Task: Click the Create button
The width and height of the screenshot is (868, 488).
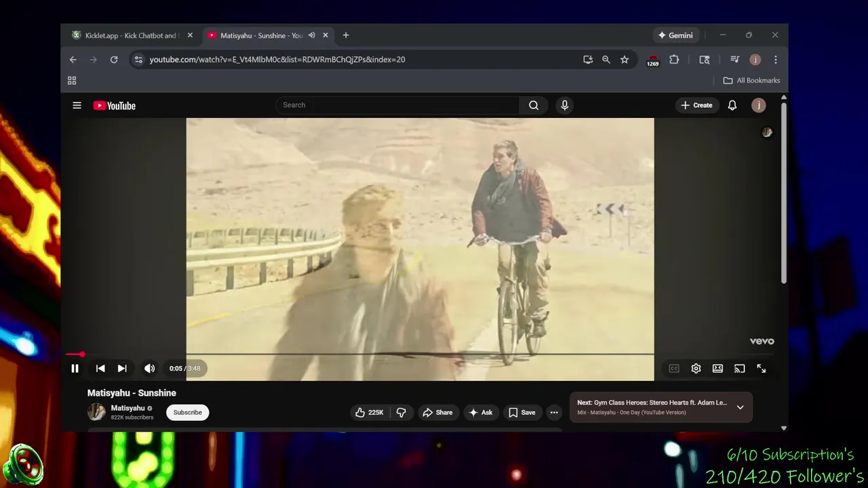Action: (696, 105)
